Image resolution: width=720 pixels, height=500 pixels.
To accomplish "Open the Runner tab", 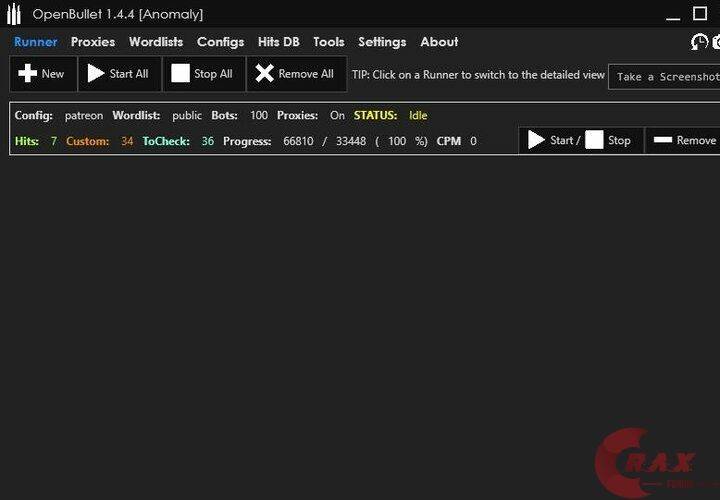I will tap(36, 42).
